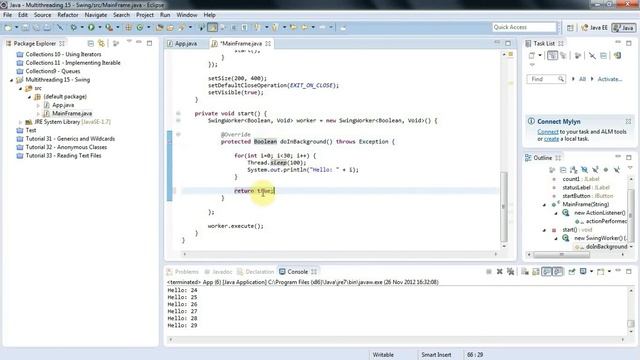The width and height of the screenshot is (640, 360).
Task: Click the Connect link in Mylyn panel
Action: point(548,132)
